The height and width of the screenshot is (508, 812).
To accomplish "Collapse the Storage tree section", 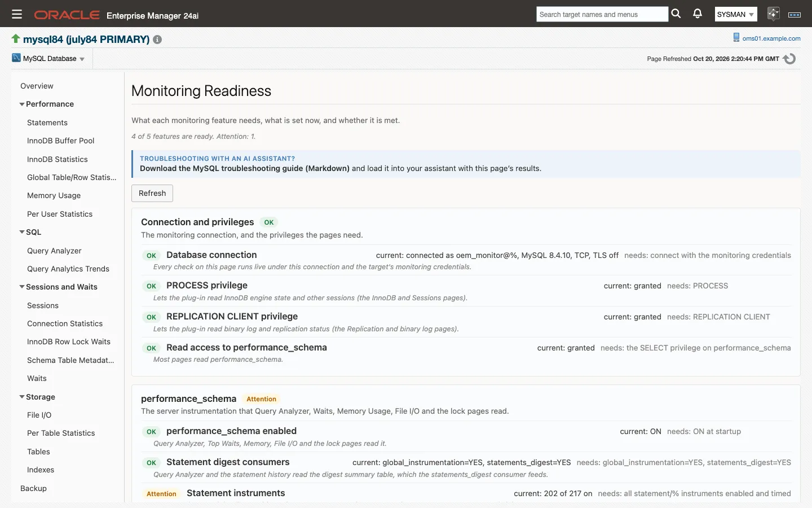I will tap(22, 397).
